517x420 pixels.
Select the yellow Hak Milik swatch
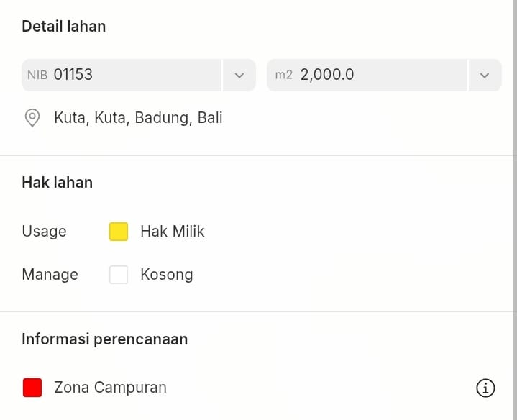click(x=119, y=232)
